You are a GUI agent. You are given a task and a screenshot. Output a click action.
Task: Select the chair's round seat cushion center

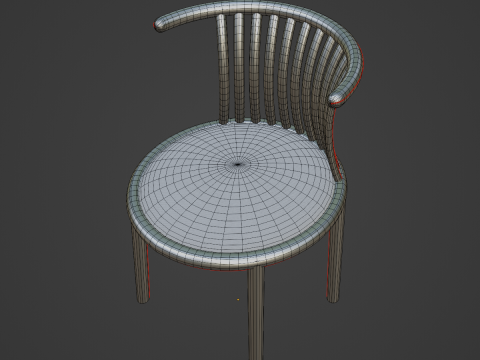click(237, 164)
